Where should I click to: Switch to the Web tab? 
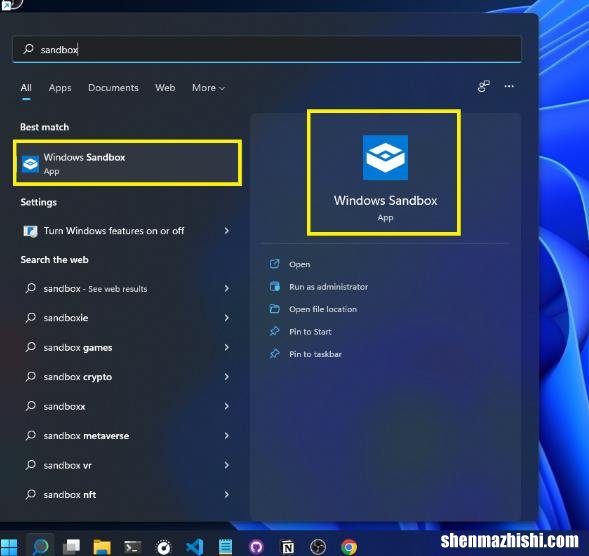(x=165, y=88)
